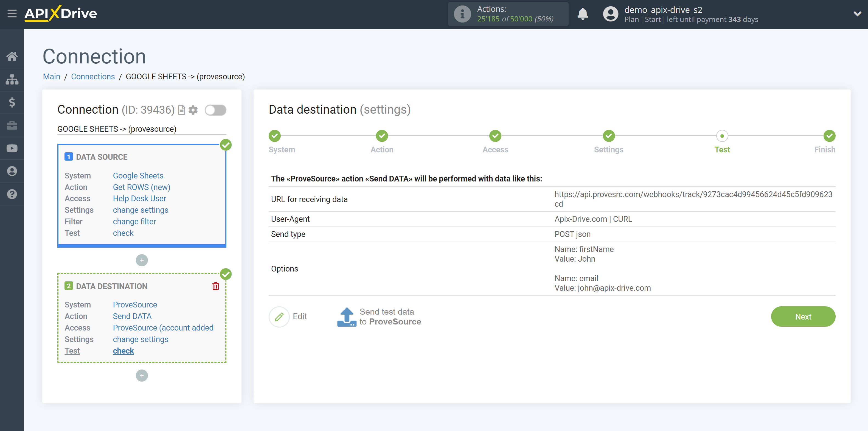This screenshot has width=868, height=431.
Task: Click the Next button to proceed
Action: pos(804,316)
